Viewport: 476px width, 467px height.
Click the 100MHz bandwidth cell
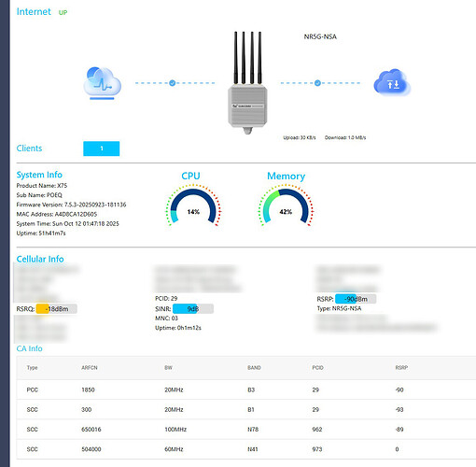175,430
